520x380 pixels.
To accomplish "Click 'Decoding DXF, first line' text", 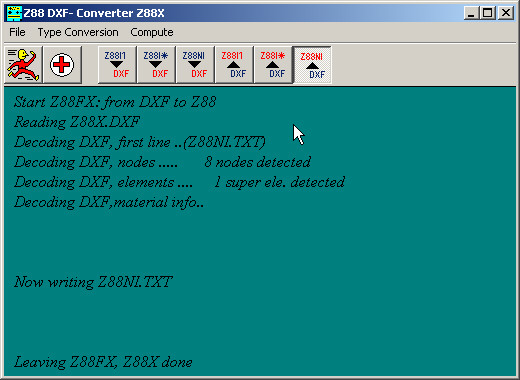I will (x=92, y=142).
